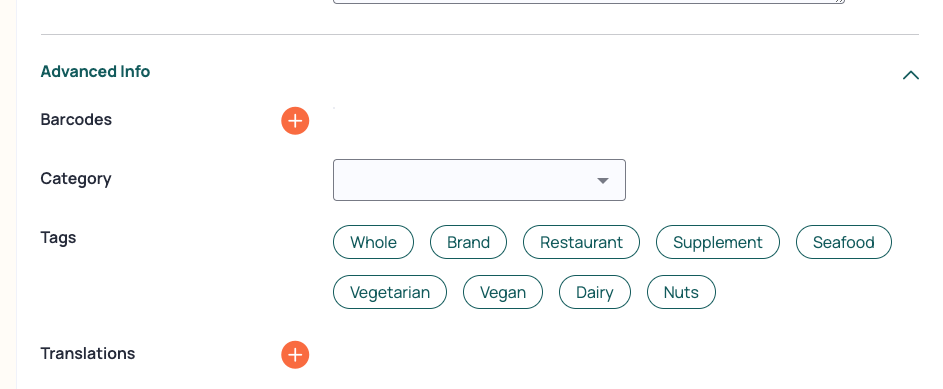Click the text area's bottom edge above Advanced Info
This screenshot has height=389, width=943.
point(589,2)
